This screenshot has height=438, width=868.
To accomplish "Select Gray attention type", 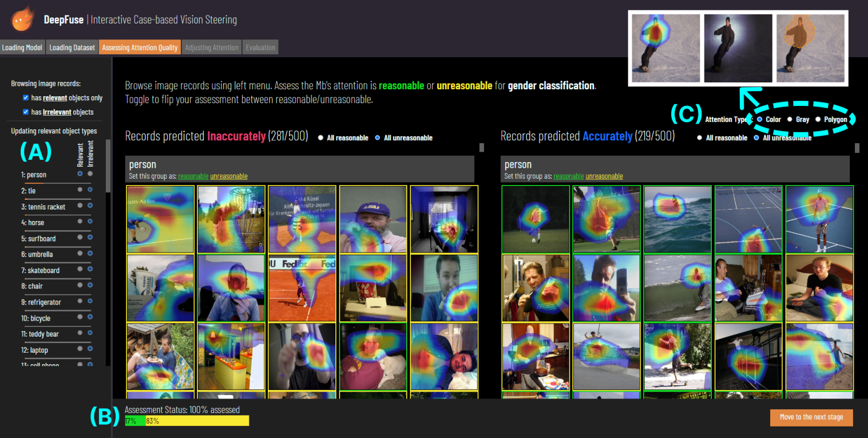I will click(790, 120).
